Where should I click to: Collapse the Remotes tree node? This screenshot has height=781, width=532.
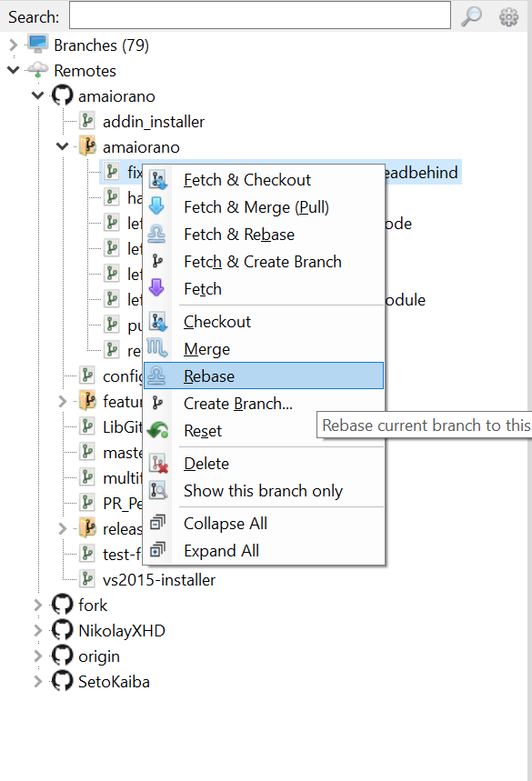[13, 70]
